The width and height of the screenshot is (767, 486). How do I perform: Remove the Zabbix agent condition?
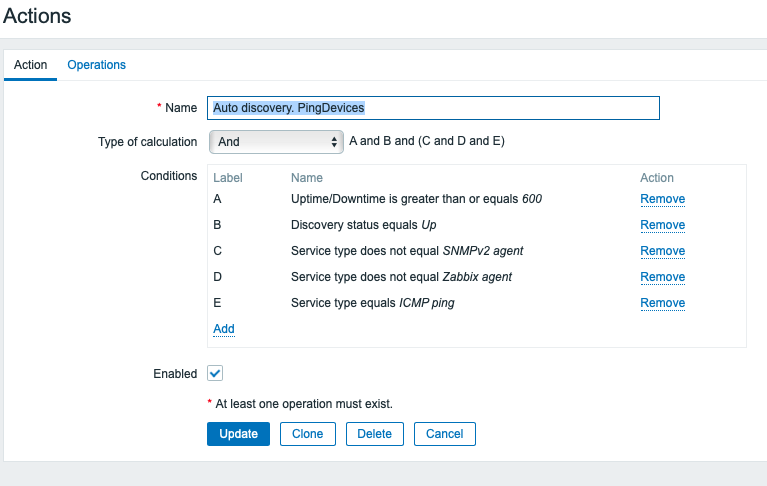[x=662, y=277]
